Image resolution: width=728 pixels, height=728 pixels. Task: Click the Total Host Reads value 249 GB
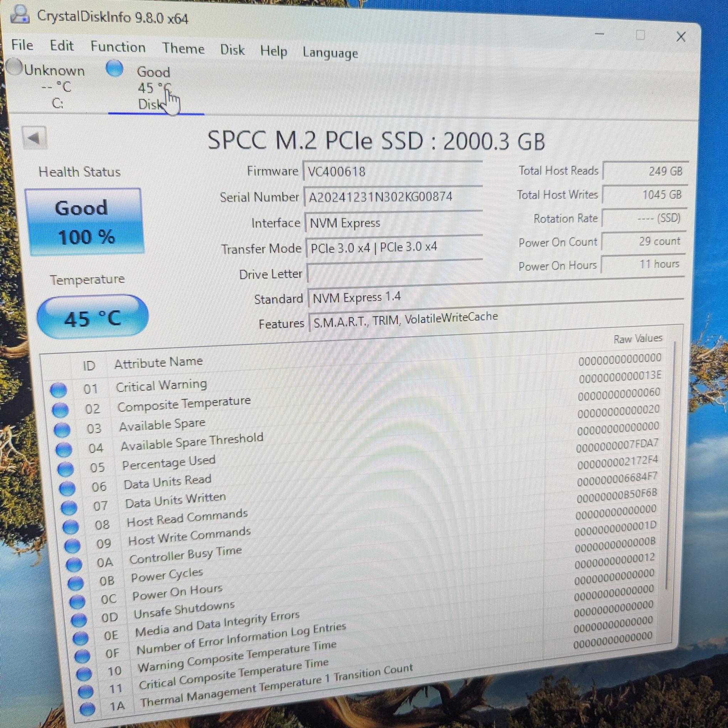point(646,171)
